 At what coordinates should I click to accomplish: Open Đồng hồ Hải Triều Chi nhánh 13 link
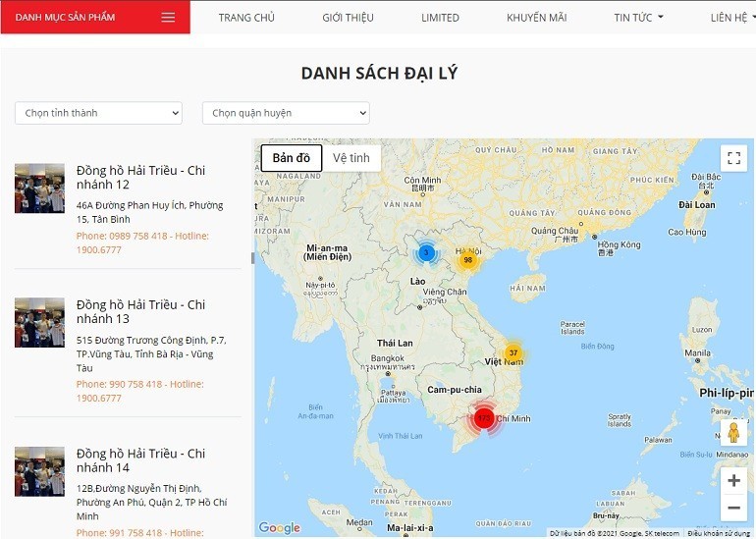[140, 311]
